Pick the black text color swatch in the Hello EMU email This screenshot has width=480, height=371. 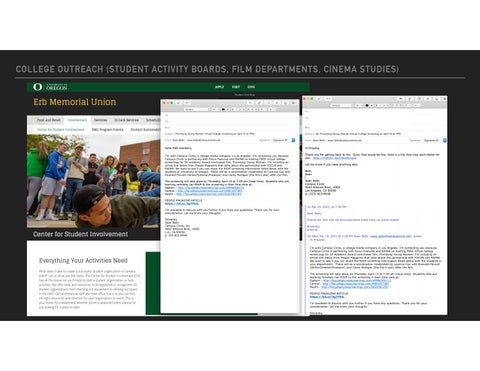point(223,109)
